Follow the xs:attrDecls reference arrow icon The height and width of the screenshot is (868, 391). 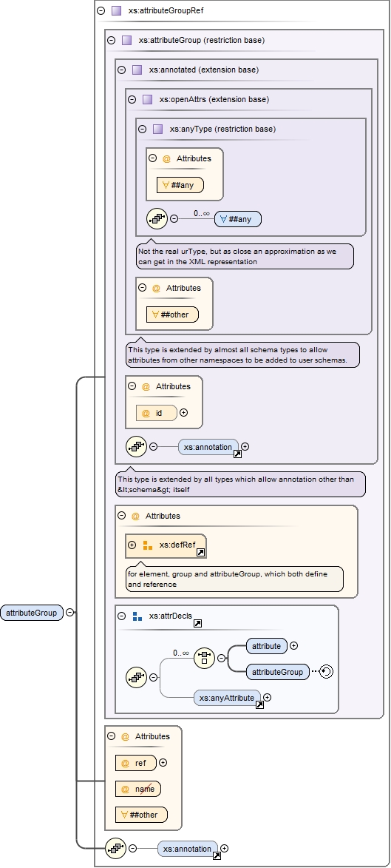[x=197, y=623]
